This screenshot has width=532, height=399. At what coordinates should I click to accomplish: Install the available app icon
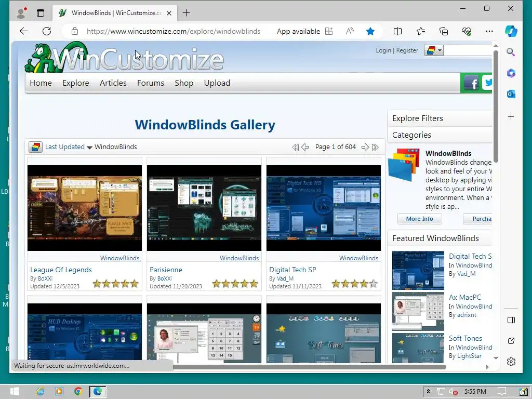click(329, 31)
